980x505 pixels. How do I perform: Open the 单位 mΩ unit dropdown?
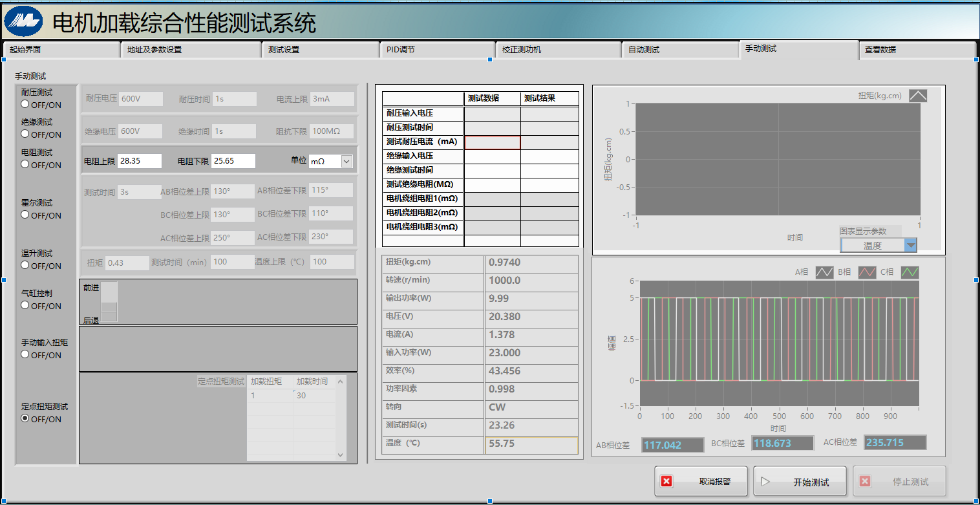tap(346, 162)
